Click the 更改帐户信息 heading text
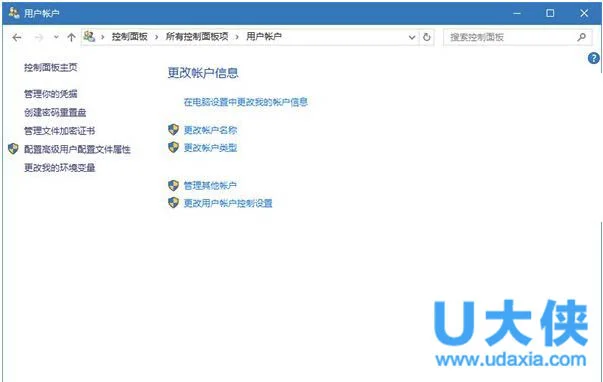This screenshot has width=603, height=382. pyautogui.click(x=203, y=73)
